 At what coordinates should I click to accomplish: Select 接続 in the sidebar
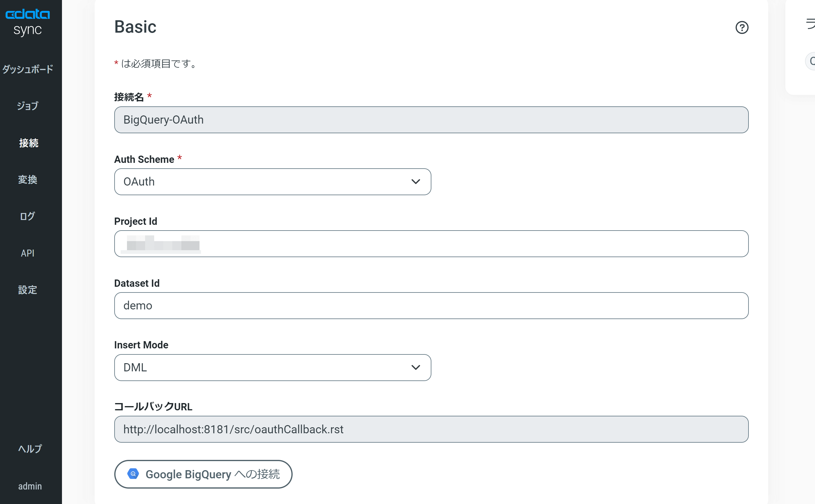click(29, 143)
